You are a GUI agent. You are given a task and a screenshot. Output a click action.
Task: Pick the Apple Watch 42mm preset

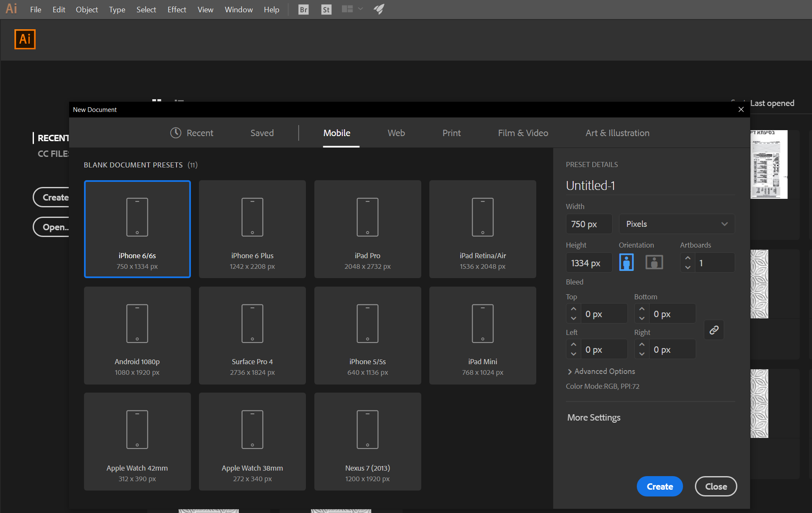137,441
